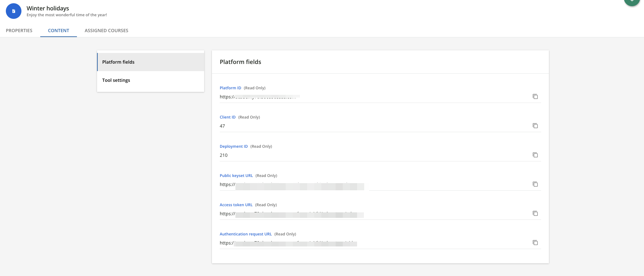644x276 pixels.
Task: Click the 'Enjoy the most wonderful time' subtitle
Action: (x=67, y=15)
